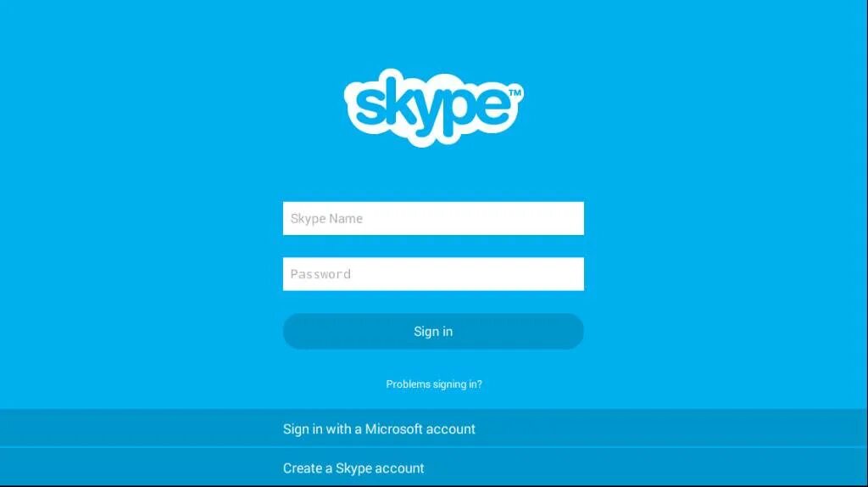Place cursor in the box below Skype Name
Viewport: 868px width, 487px height.
[433, 274]
